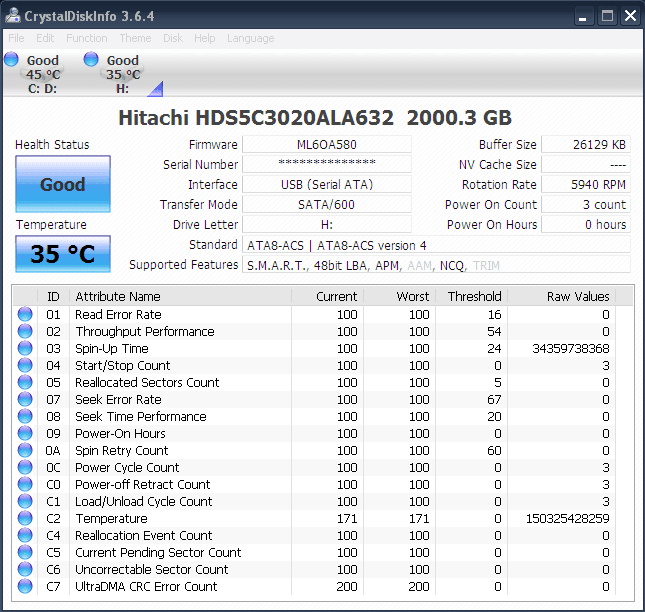Screen dimensions: 645x612
Task: Click the status orb for Power-On Hours row
Action: pos(25,433)
